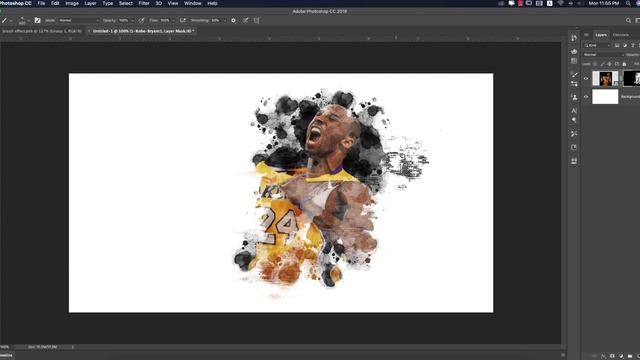640x360 pixels.
Task: Open the Filter menu
Action: (x=144, y=3)
